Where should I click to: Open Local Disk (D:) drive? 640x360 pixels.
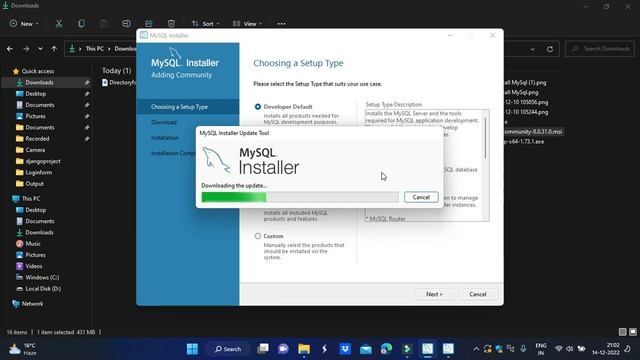[x=43, y=289]
